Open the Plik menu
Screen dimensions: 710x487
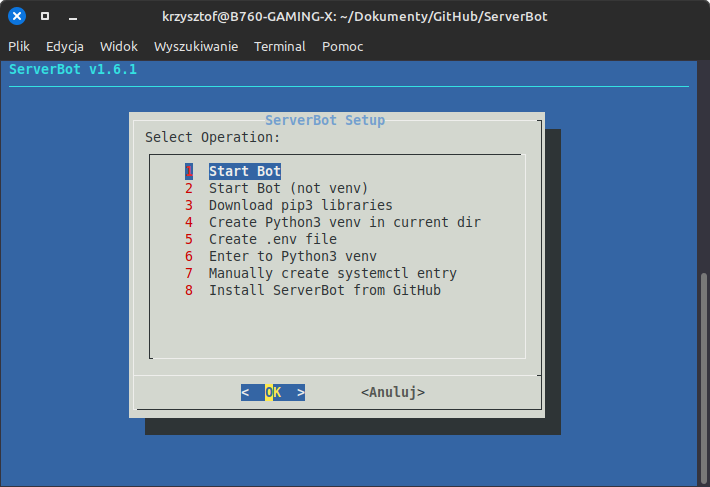[x=19, y=47]
